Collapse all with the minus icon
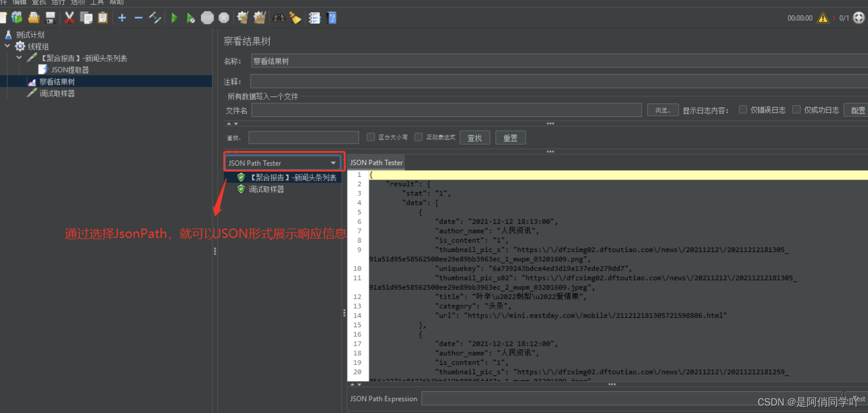The height and width of the screenshot is (413, 868). 138,18
